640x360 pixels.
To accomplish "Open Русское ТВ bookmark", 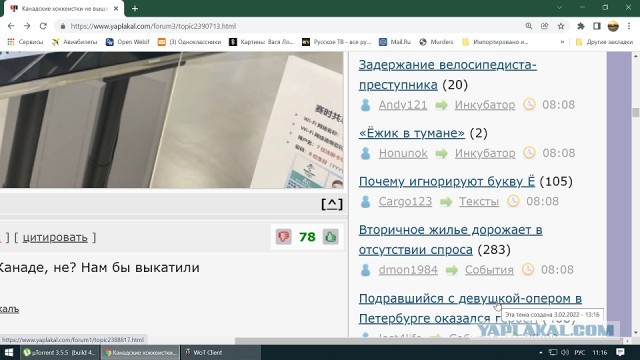I will pyautogui.click(x=337, y=42).
